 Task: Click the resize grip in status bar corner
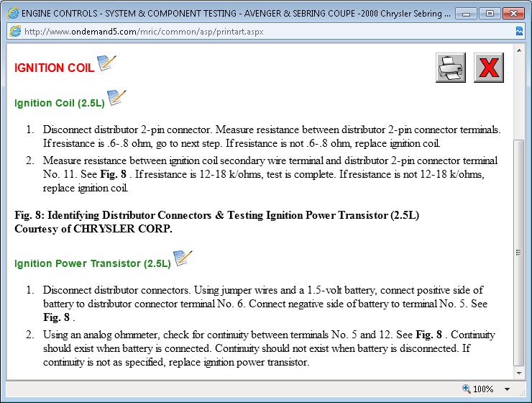click(x=523, y=393)
